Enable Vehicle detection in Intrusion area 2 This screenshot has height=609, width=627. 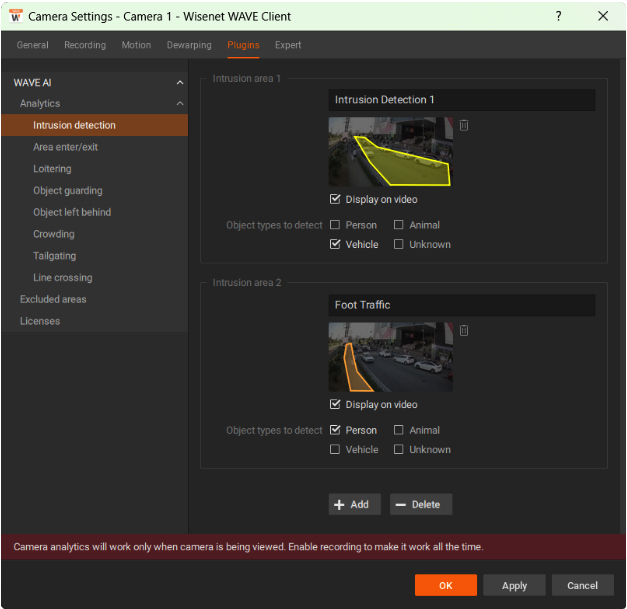tap(335, 449)
